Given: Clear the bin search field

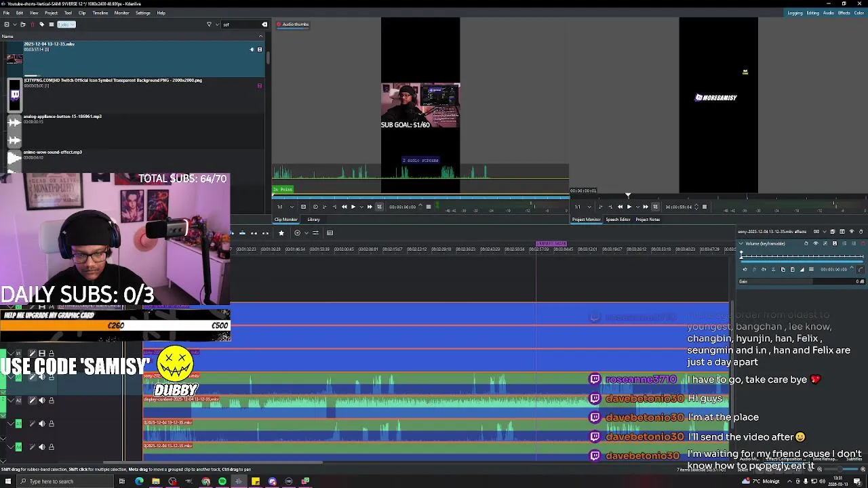Looking at the screenshot, I should (264, 24).
